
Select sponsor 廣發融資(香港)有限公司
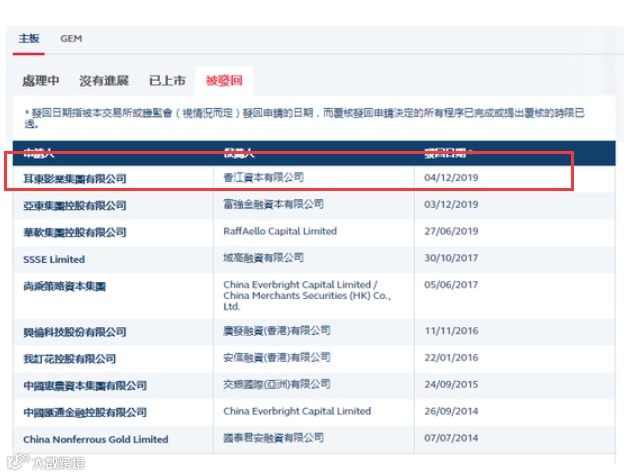pos(277,330)
